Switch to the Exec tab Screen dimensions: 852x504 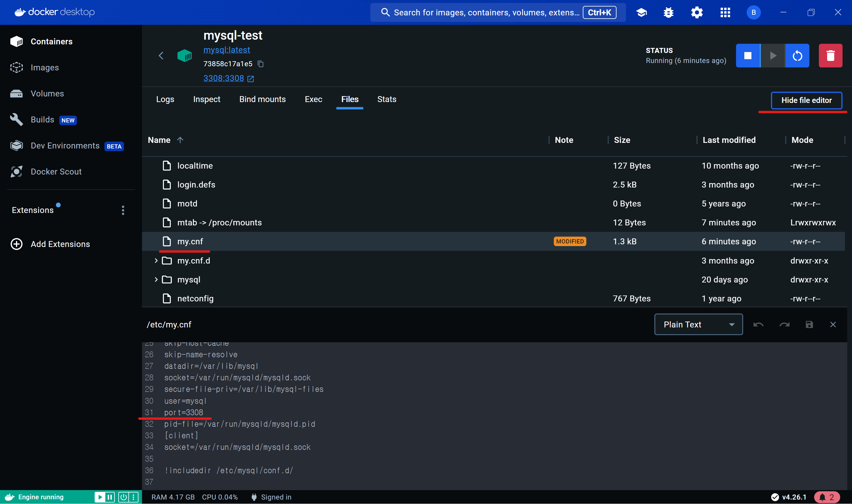313,99
